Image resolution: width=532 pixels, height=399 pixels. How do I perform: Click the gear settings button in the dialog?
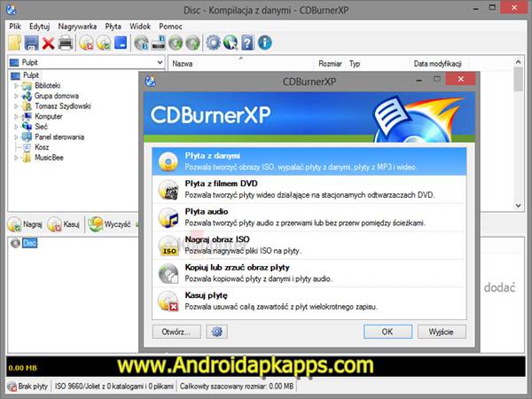coord(217,332)
